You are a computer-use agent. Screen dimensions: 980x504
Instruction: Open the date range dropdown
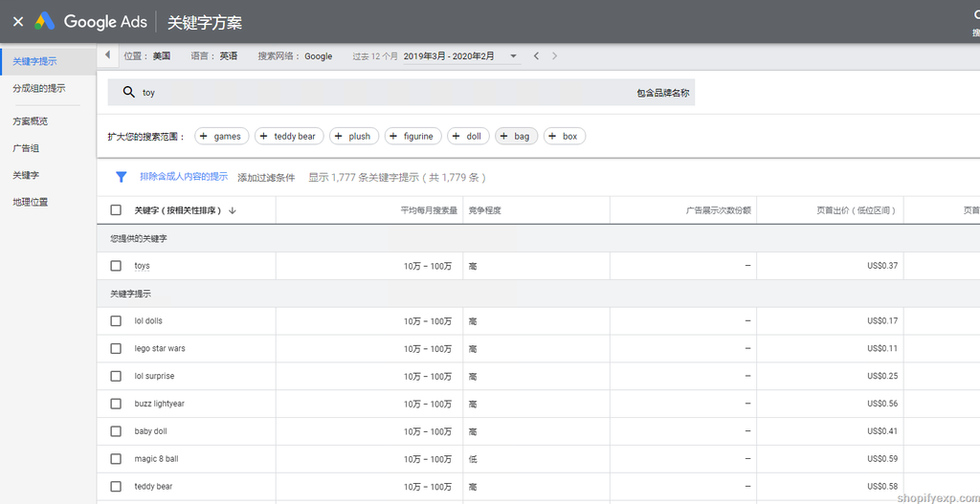(x=513, y=56)
